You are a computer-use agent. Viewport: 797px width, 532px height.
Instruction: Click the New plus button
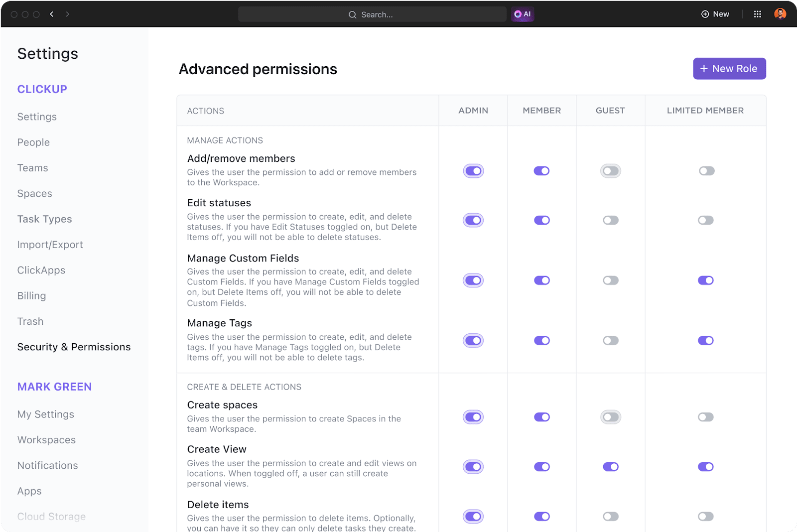(x=715, y=14)
